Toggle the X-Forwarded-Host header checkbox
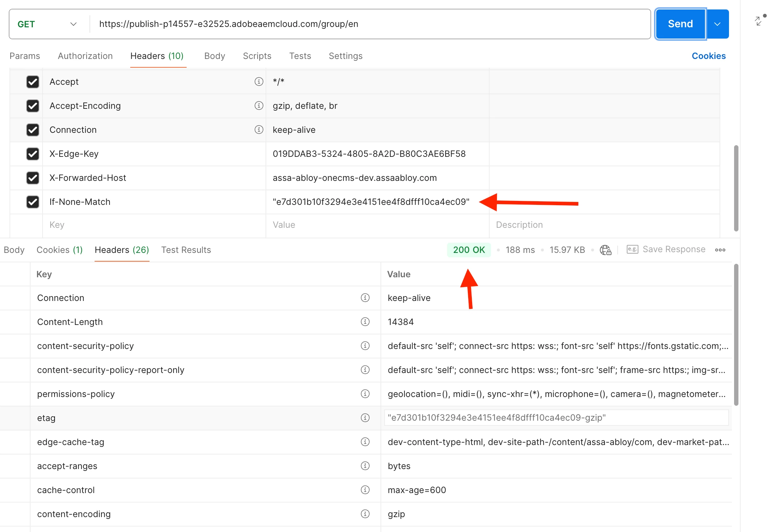Image resolution: width=769 pixels, height=532 pixels. tap(33, 178)
